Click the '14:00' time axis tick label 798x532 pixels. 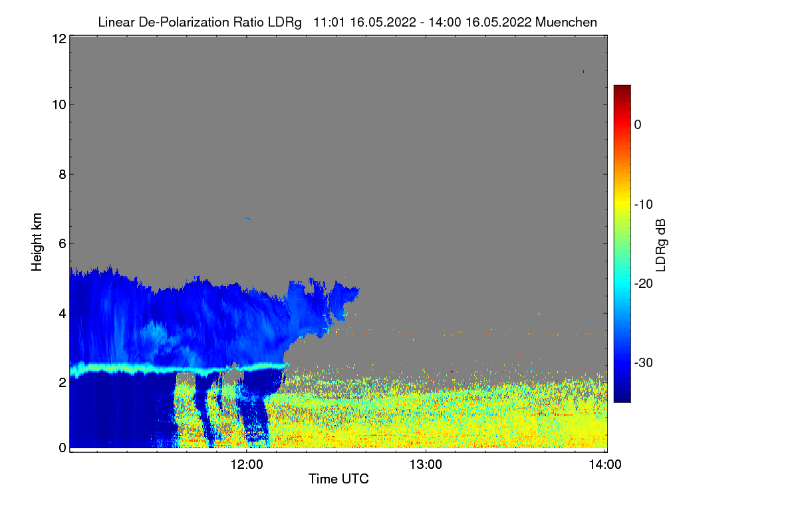(x=604, y=465)
